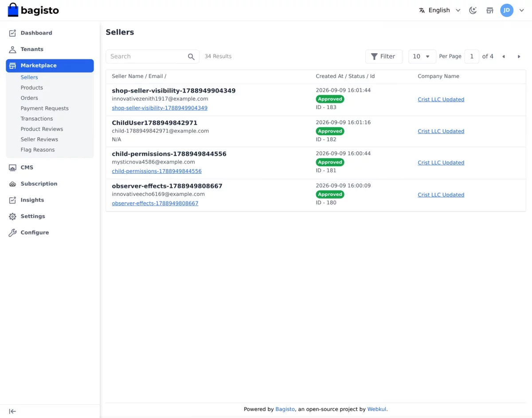
Task: Open Crist LLC Updated for ID 183
Action: tap(441, 99)
